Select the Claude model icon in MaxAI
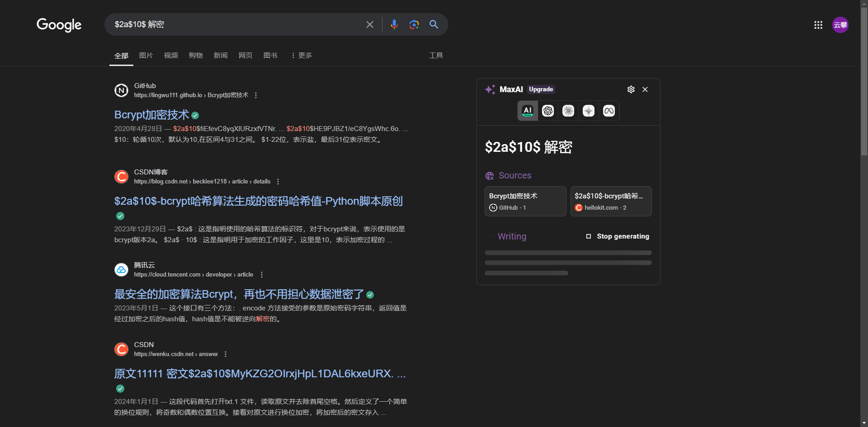This screenshot has width=868, height=427. [x=568, y=111]
